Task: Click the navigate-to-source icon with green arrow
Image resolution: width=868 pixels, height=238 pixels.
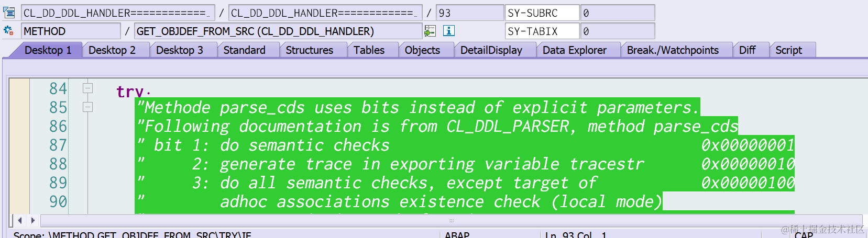Action: pyautogui.click(x=430, y=31)
